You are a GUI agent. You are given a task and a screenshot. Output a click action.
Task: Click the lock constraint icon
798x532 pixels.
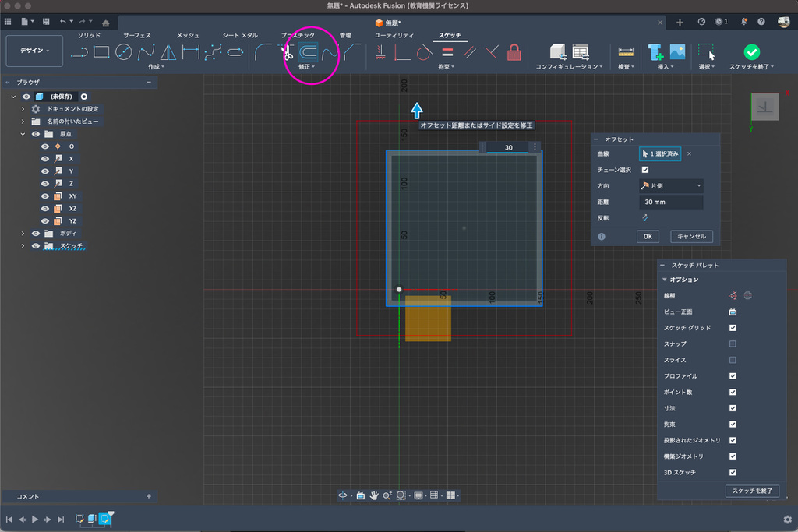coord(514,52)
